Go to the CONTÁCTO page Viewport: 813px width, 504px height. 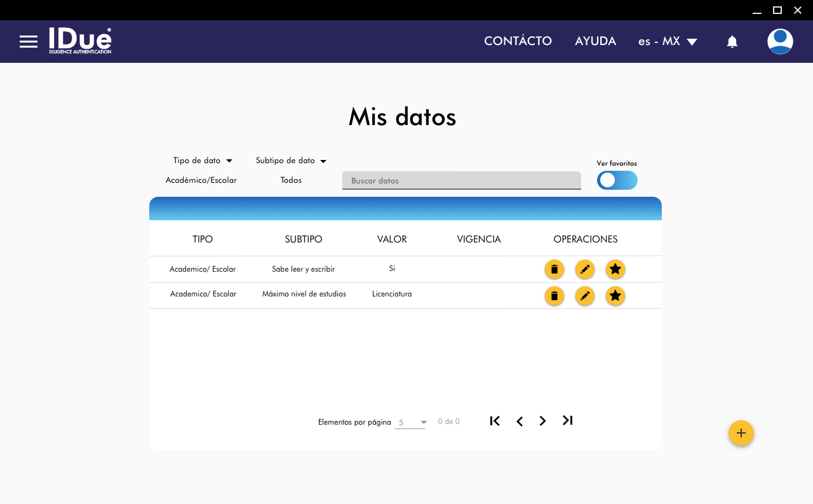click(518, 41)
